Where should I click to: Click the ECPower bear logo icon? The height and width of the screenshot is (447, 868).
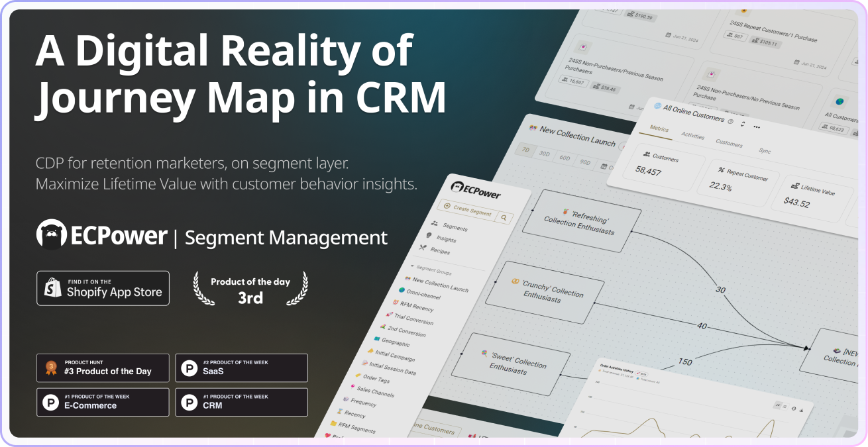pyautogui.click(x=52, y=235)
